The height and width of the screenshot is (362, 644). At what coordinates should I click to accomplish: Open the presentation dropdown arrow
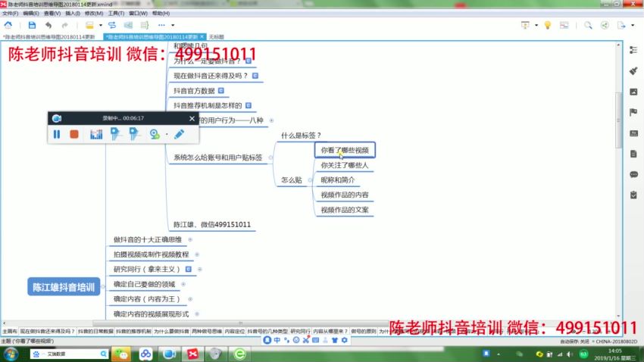tap(536, 26)
